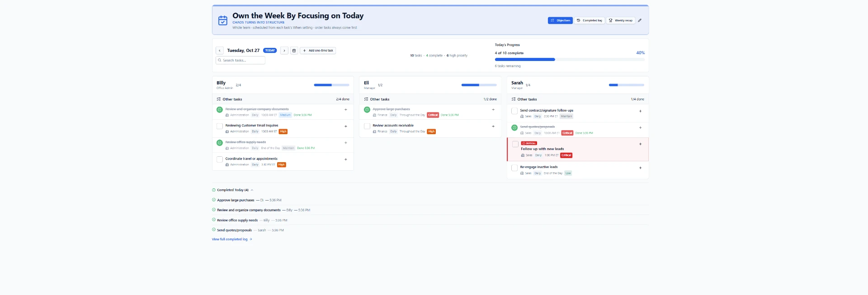Check off 'Reviewing Customer Email Inquires' task
The width and height of the screenshot is (868, 295).
(220, 126)
